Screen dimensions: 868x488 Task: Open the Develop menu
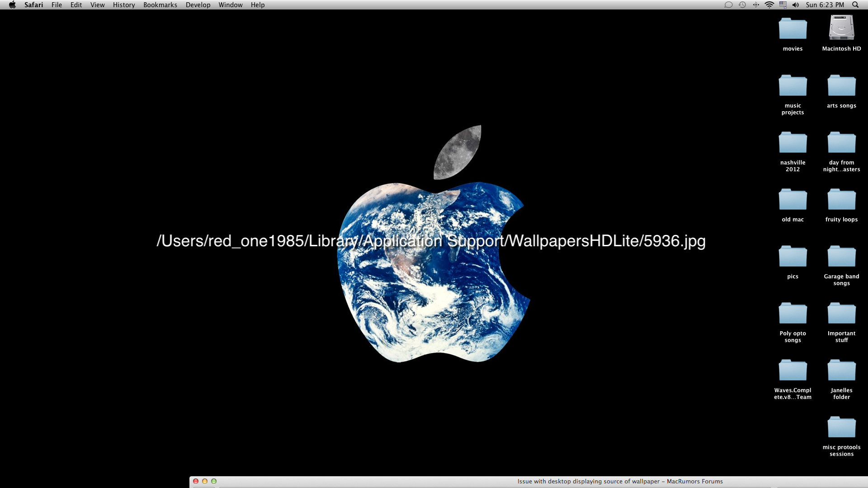coord(198,5)
